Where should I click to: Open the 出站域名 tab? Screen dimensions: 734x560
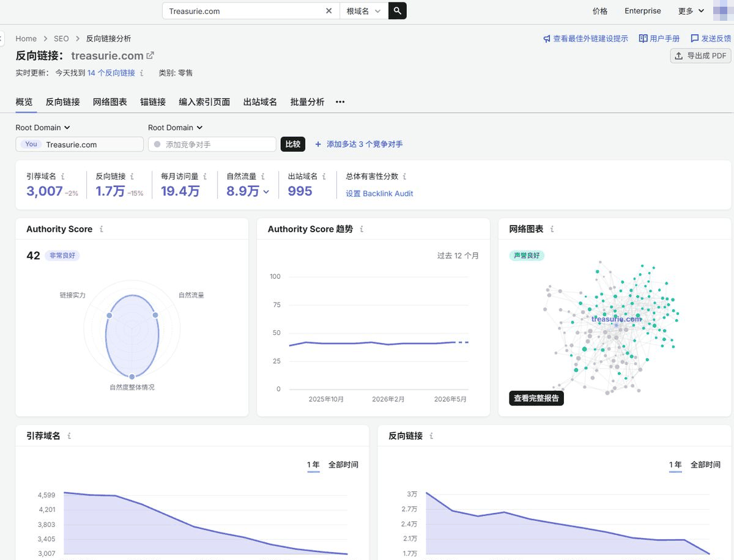pyautogui.click(x=260, y=102)
